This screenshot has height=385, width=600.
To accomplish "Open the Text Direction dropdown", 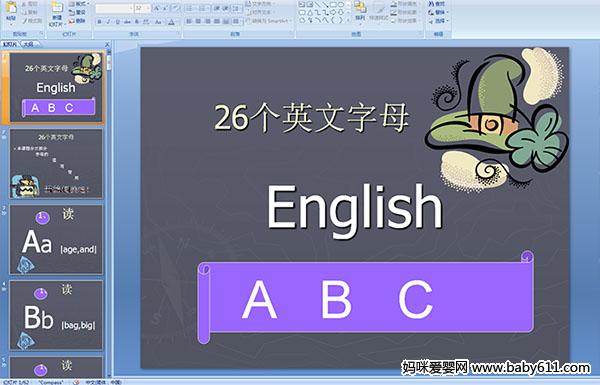I will [x=261, y=4].
